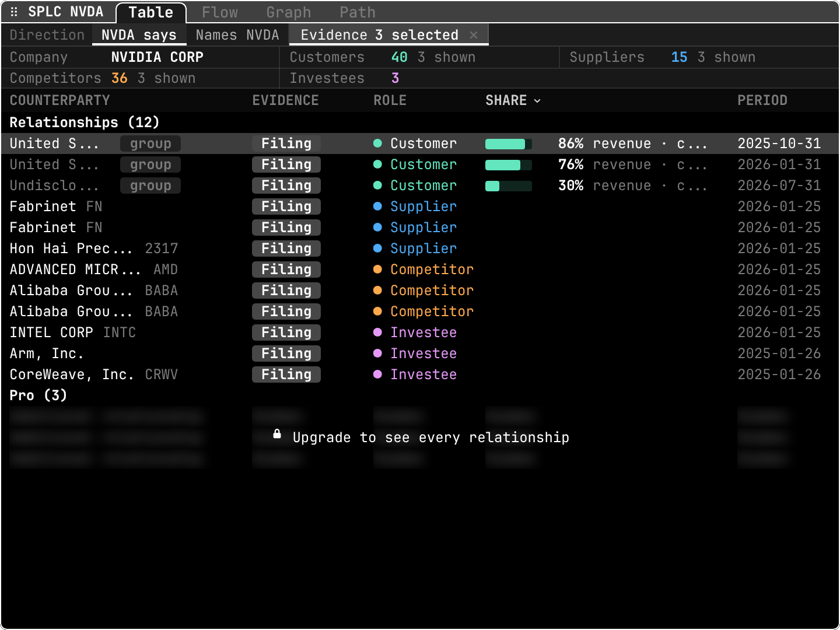The image size is (840, 630).
Task: Click the drag handle beside SPLC NVDA
Action: click(14, 12)
